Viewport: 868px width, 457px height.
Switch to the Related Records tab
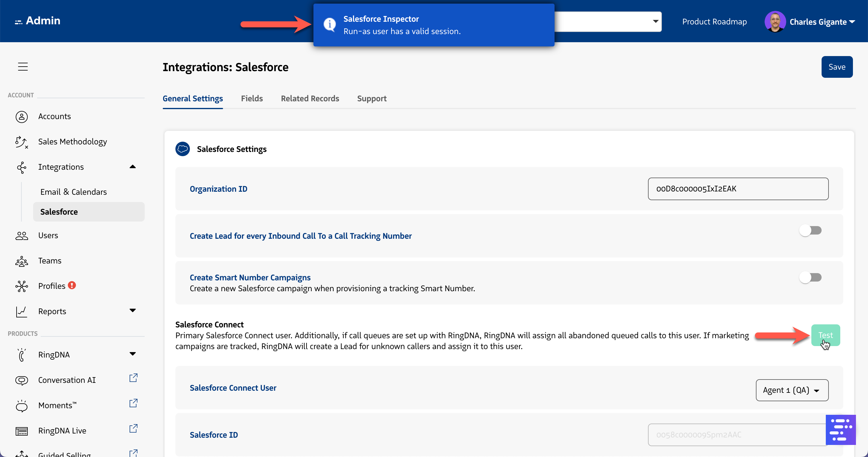(310, 98)
